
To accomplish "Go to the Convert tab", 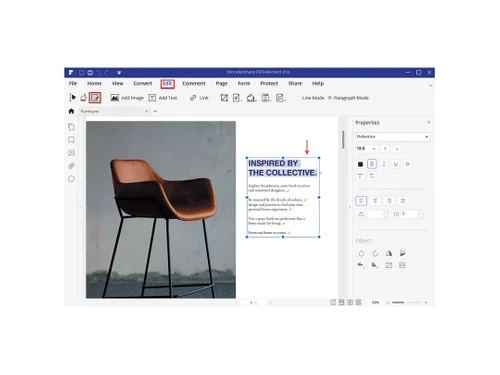I will click(x=143, y=83).
